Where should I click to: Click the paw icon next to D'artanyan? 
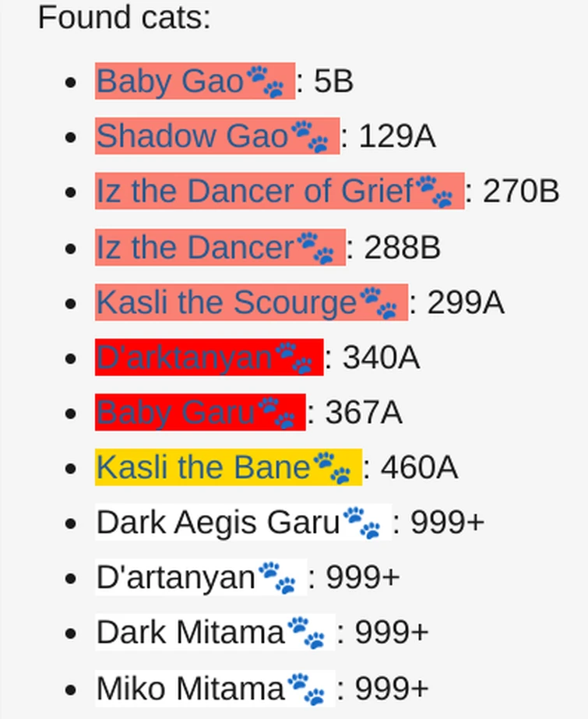pyautogui.click(x=277, y=578)
